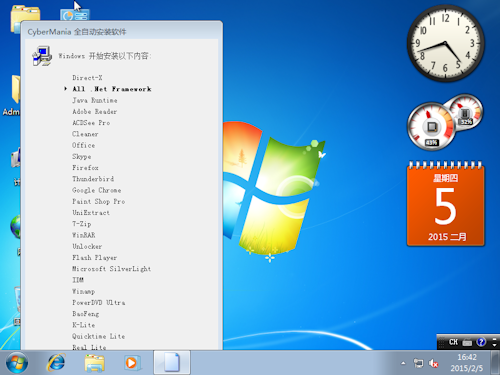Click the Skype entry

pyautogui.click(x=82, y=156)
